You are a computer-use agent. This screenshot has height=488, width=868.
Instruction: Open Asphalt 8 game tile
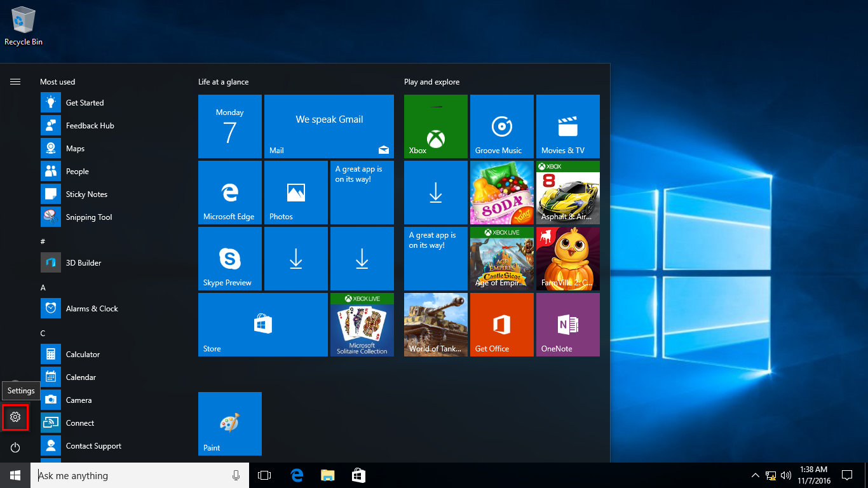pos(568,193)
